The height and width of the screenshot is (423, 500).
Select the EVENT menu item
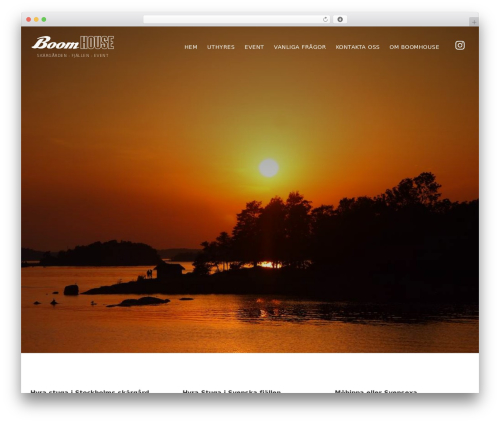coord(254,47)
